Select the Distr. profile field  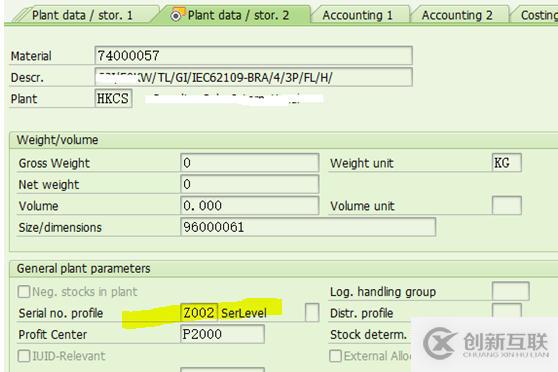(507, 310)
